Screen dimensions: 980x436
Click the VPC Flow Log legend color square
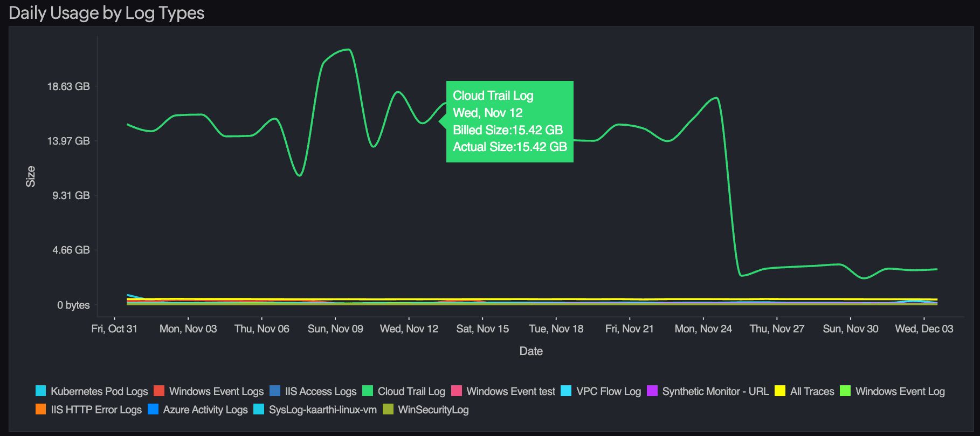[566, 391]
